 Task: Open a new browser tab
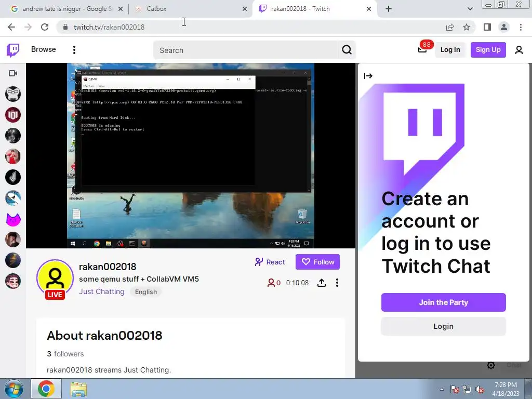[389, 9]
